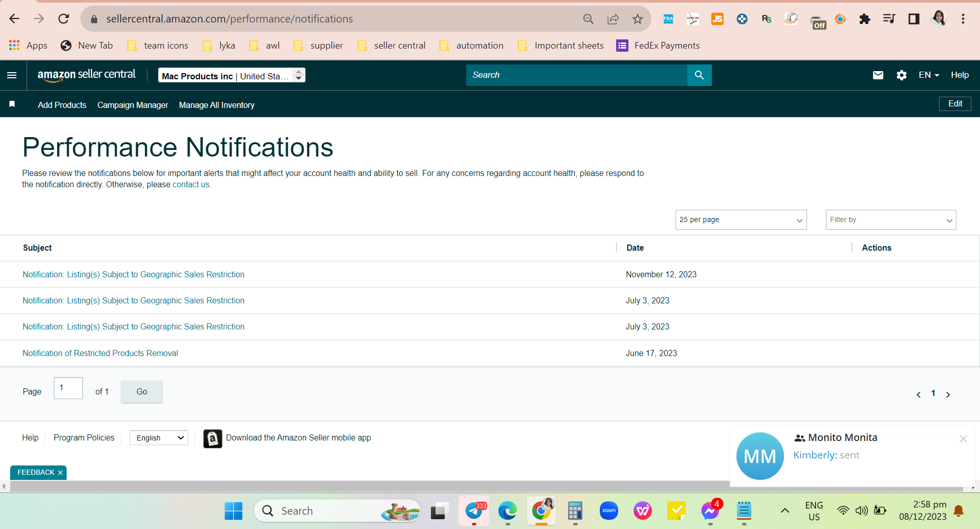Open the EN language dropdown
980x529 pixels.
click(929, 75)
